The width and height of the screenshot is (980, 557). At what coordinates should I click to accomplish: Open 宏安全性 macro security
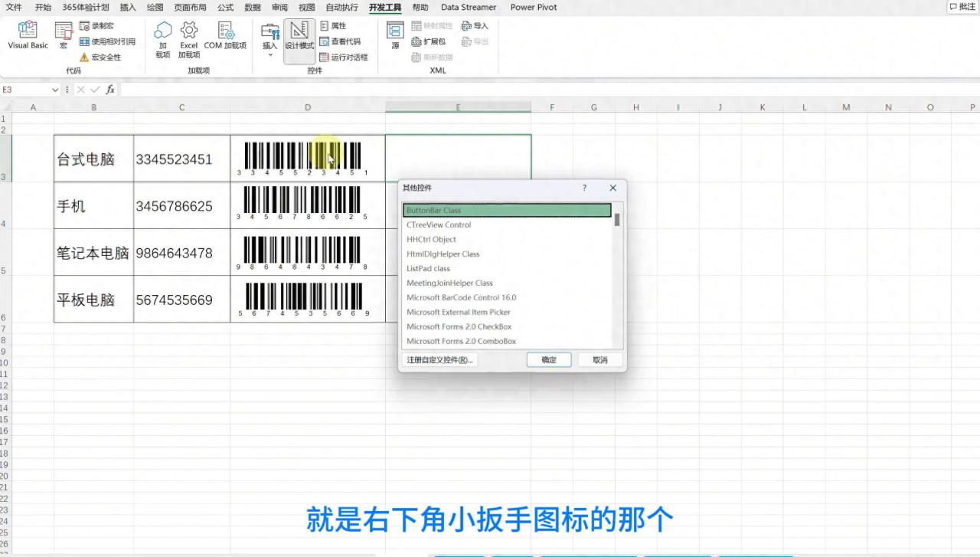pos(100,57)
